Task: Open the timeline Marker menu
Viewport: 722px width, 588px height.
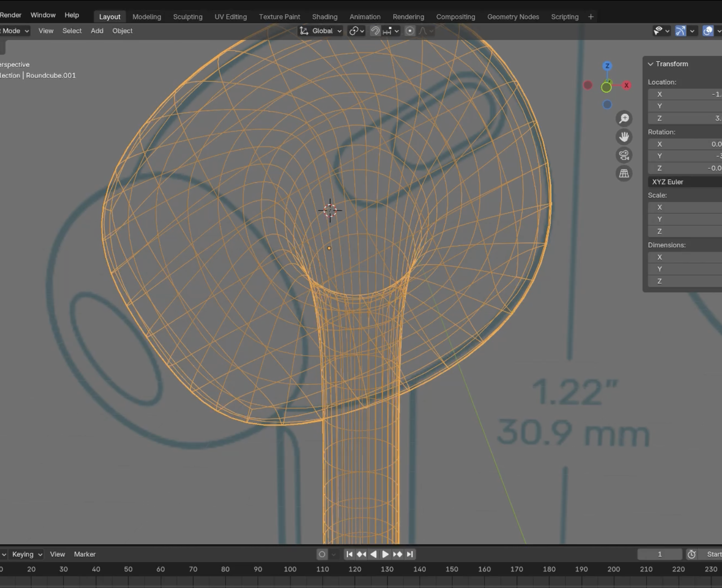Action: 85,554
